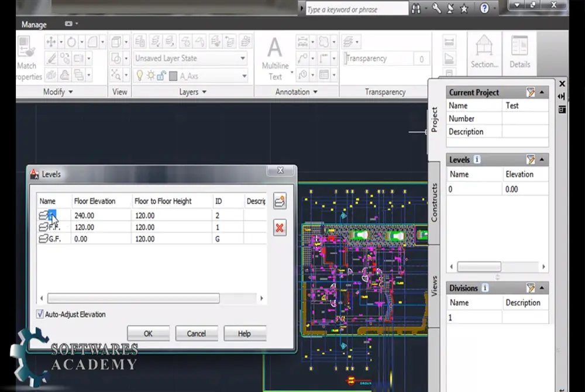Viewport: 585px width, 392px height.
Task: Click the Section tool button
Action: [484, 52]
